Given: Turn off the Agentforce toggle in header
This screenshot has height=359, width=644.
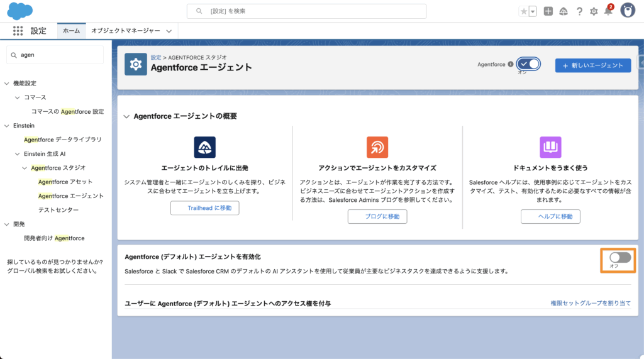Looking at the screenshot, I should pyautogui.click(x=528, y=64).
